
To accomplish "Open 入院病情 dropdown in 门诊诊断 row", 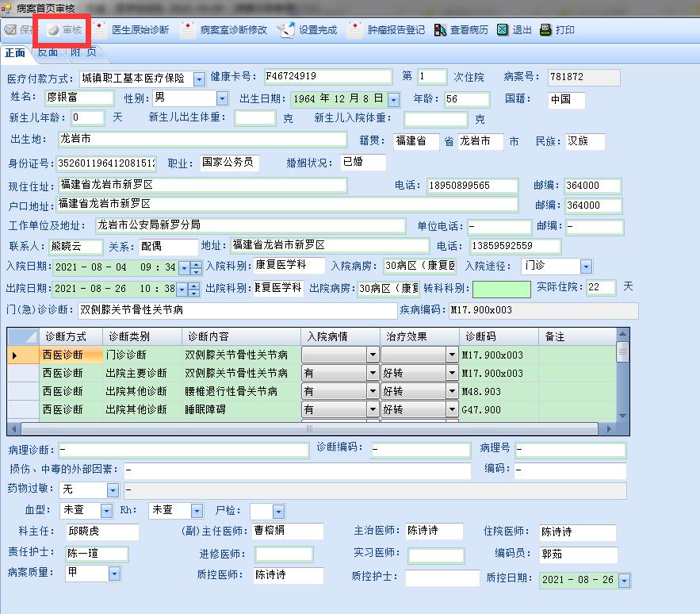I will [x=373, y=355].
